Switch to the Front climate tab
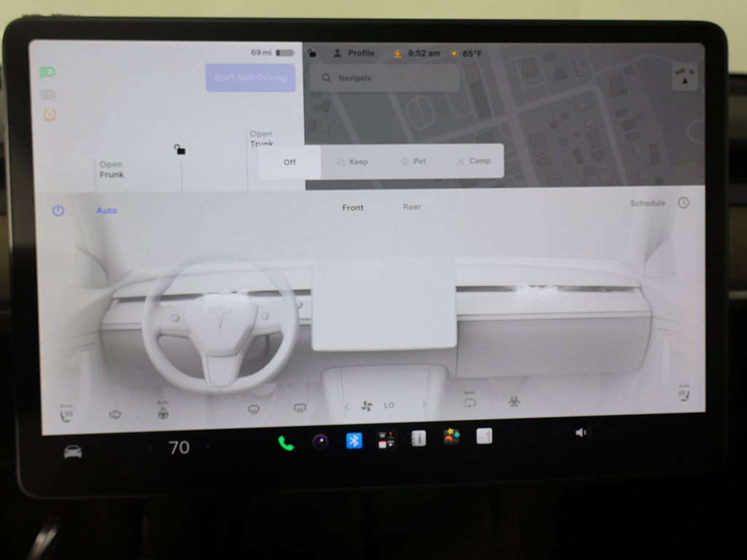The height and width of the screenshot is (560, 747). point(352,208)
